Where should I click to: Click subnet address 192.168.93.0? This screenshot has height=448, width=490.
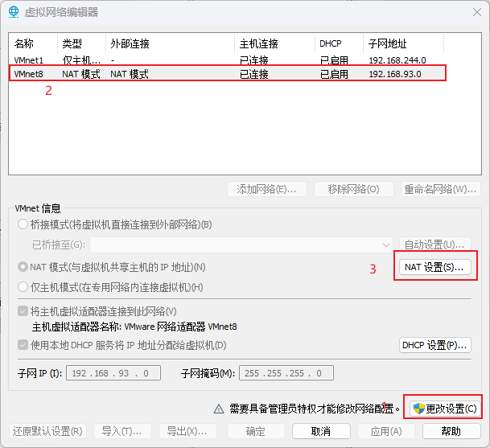pyautogui.click(x=395, y=74)
